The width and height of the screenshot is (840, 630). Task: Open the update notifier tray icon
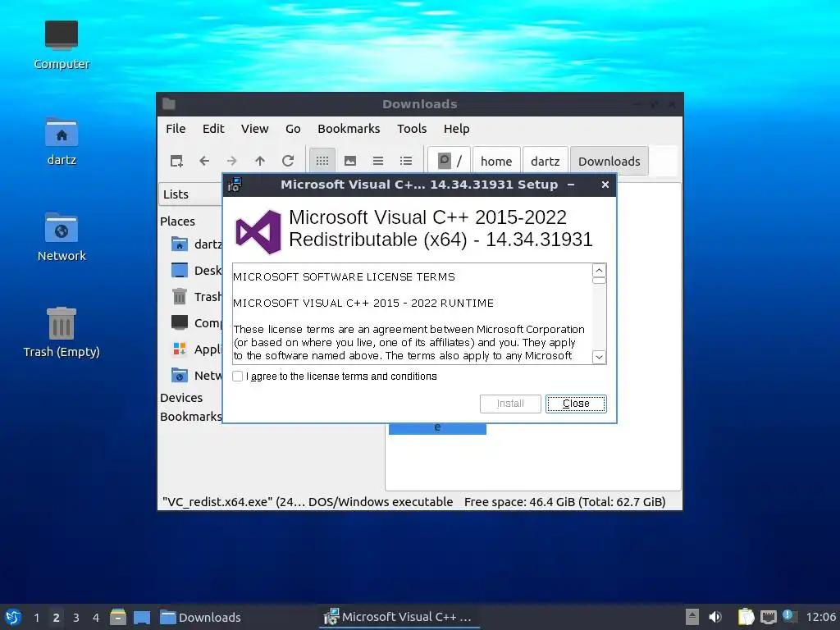click(788, 616)
